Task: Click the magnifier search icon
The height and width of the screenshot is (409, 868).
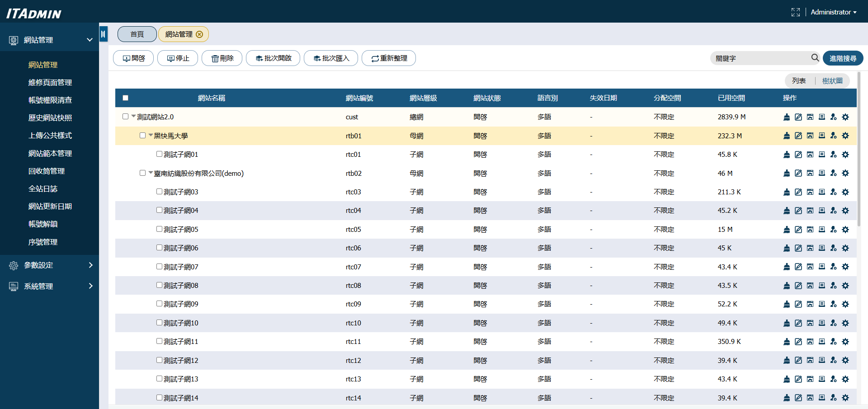Action: coord(815,58)
